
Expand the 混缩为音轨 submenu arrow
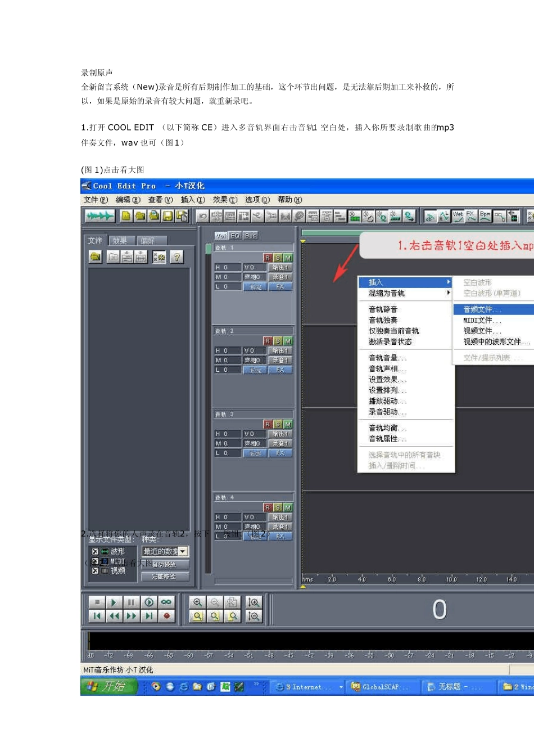[449, 293]
